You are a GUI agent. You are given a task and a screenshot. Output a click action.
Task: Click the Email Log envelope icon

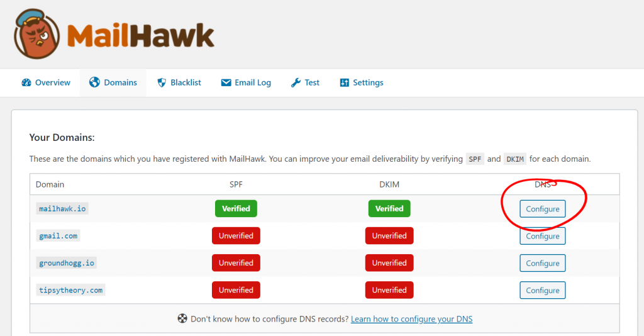point(226,82)
